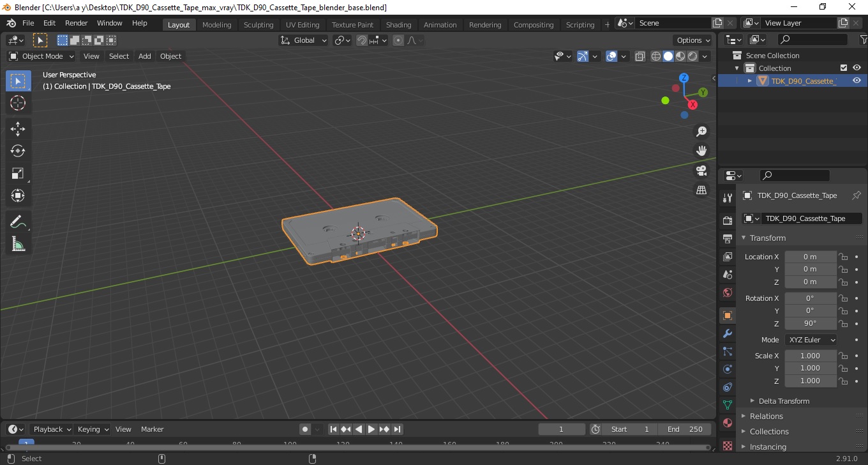The height and width of the screenshot is (465, 868).
Task: Switch perspective/orthographic grid icon
Action: [701, 190]
